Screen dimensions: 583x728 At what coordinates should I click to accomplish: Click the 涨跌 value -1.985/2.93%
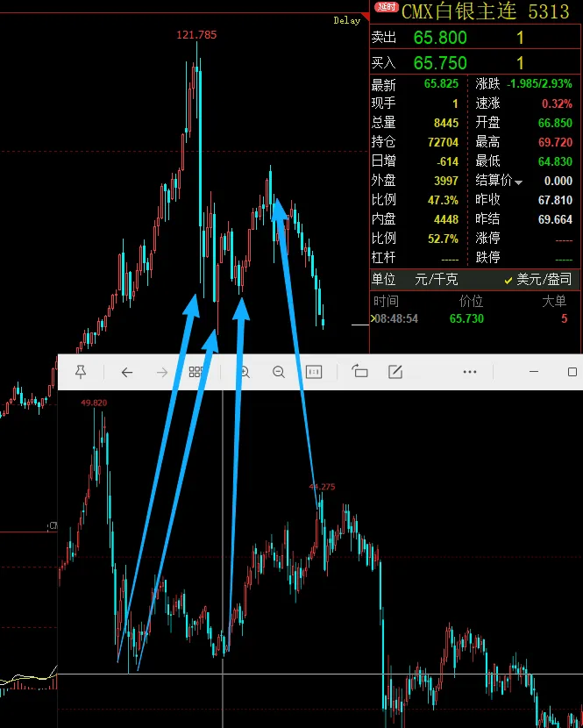(539, 84)
